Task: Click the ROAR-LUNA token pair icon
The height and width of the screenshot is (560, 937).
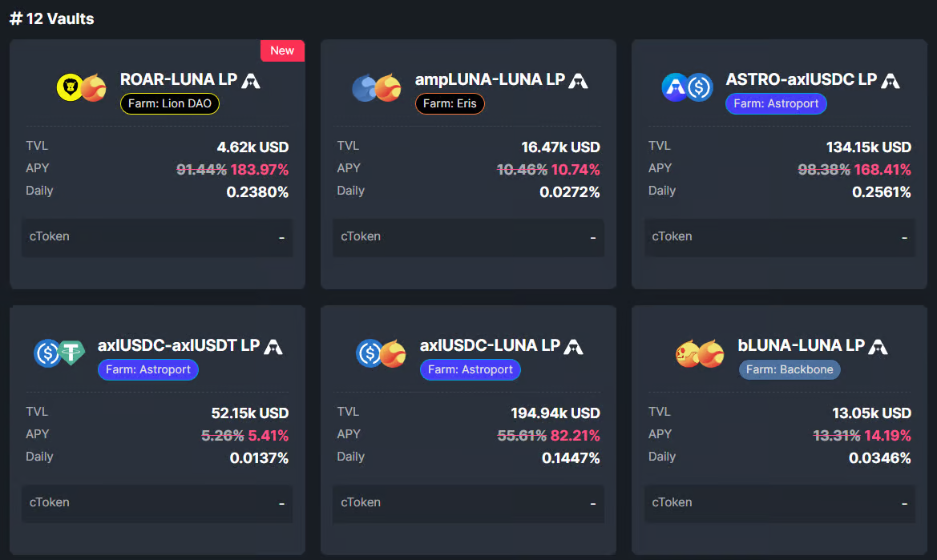Action: 81,88
